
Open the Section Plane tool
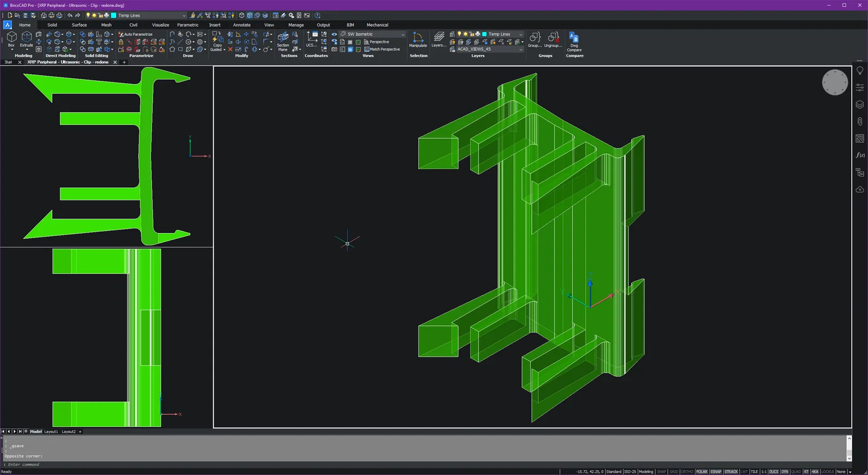(283, 41)
